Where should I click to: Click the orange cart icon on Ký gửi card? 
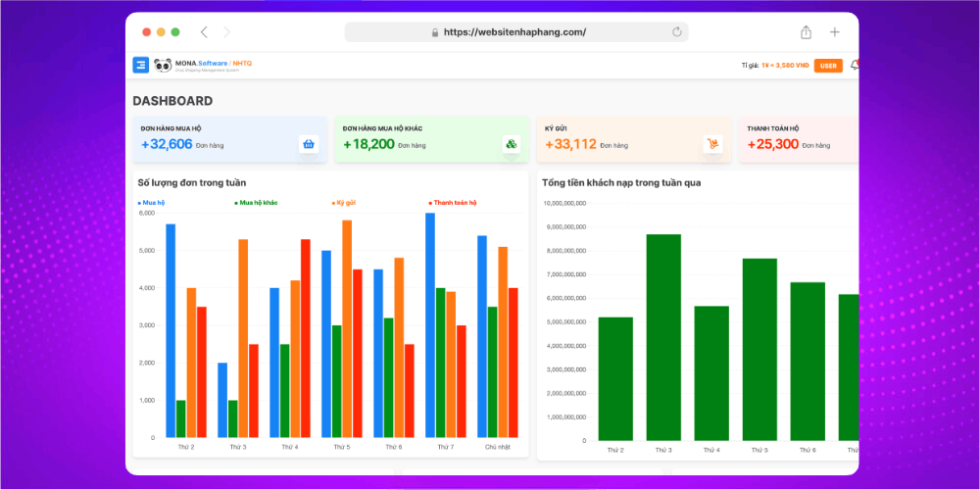point(712,144)
